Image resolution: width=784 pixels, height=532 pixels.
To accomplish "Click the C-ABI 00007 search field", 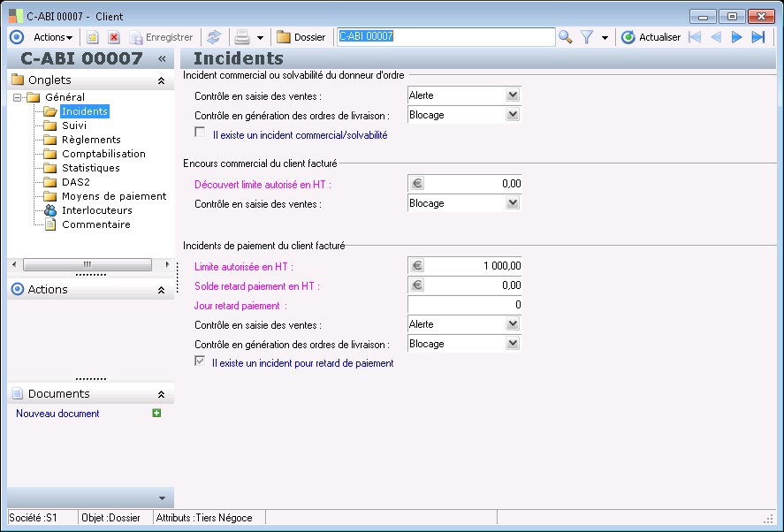I will point(446,36).
